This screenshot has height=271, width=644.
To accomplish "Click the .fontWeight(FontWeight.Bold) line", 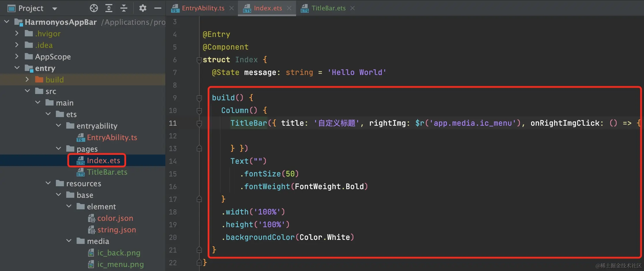I will click(x=304, y=187).
